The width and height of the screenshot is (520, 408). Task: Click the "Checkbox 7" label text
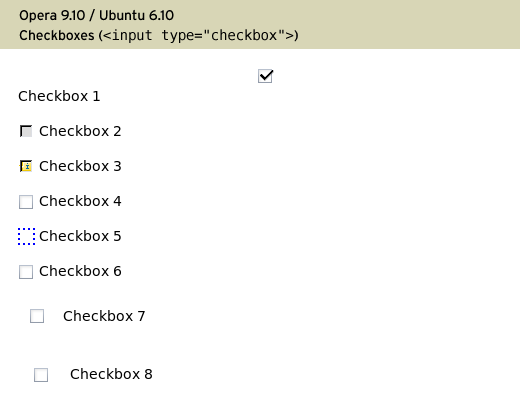(104, 316)
